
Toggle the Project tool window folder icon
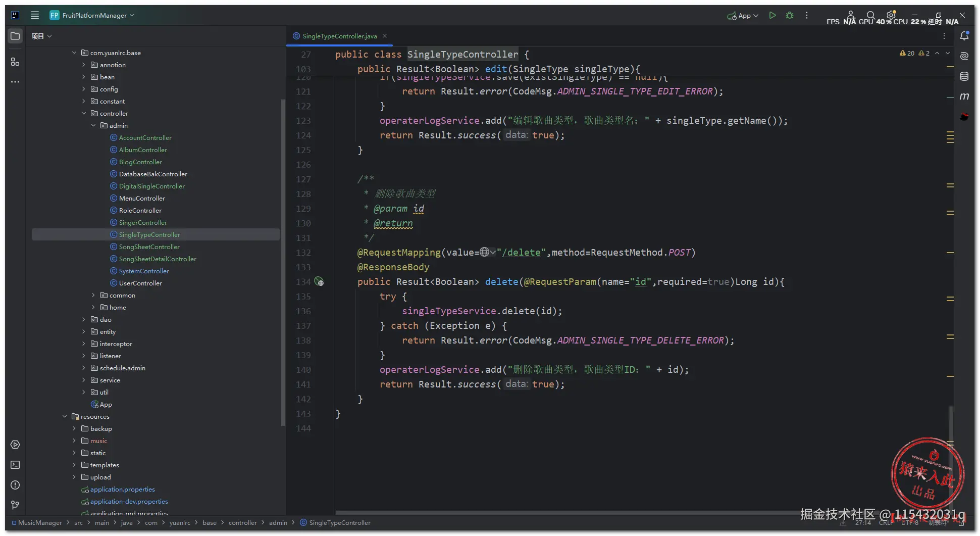(15, 36)
